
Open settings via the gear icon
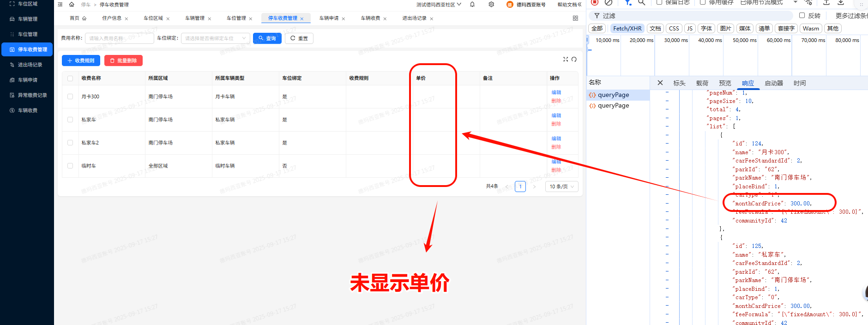[491, 5]
